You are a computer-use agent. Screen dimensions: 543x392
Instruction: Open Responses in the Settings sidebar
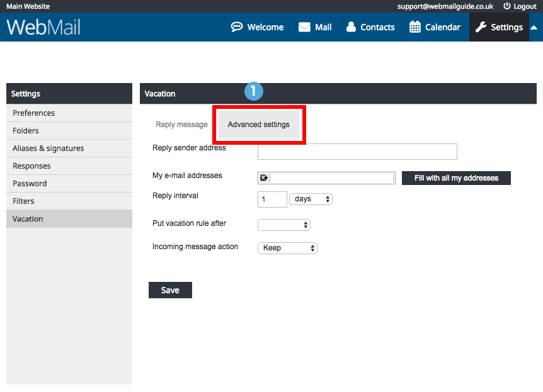[69, 165]
